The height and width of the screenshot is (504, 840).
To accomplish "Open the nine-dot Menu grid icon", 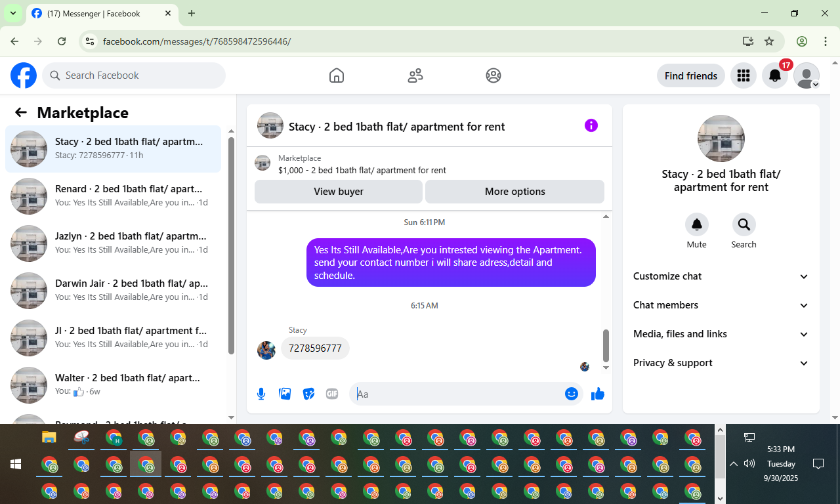I will tap(744, 75).
